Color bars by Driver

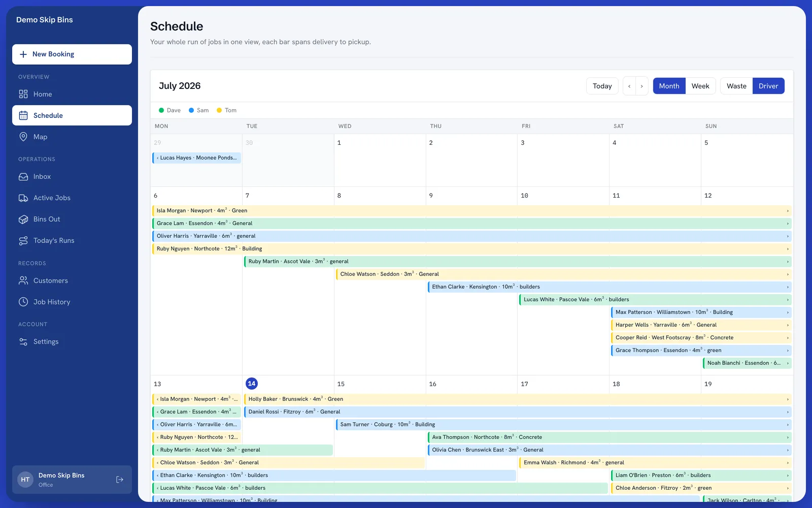click(x=768, y=86)
